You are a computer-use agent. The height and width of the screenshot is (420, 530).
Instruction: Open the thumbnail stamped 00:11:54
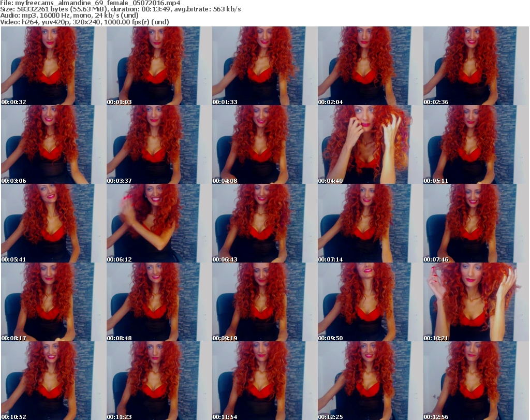click(x=264, y=381)
